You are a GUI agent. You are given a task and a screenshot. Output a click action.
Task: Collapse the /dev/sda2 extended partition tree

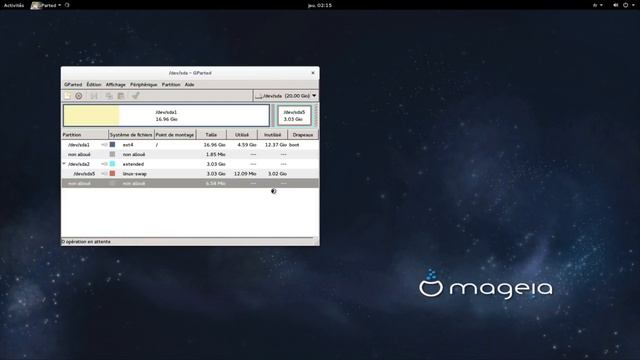64,164
